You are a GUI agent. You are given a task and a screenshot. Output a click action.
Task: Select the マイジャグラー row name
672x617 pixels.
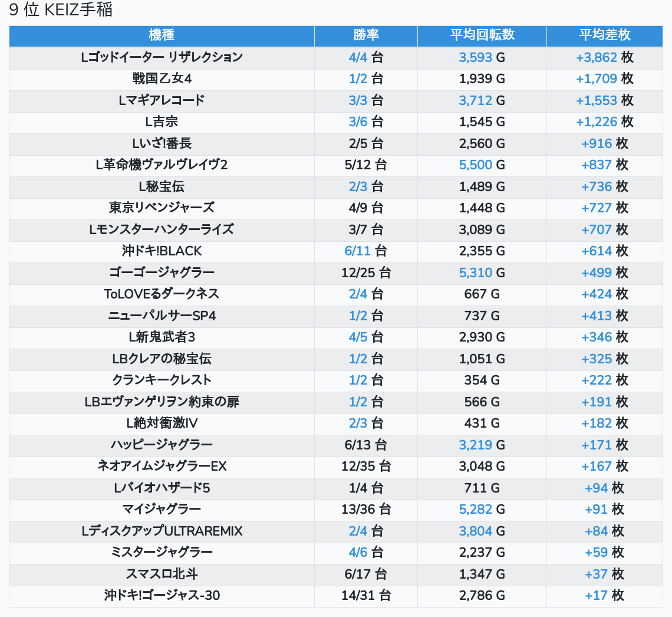(162, 510)
